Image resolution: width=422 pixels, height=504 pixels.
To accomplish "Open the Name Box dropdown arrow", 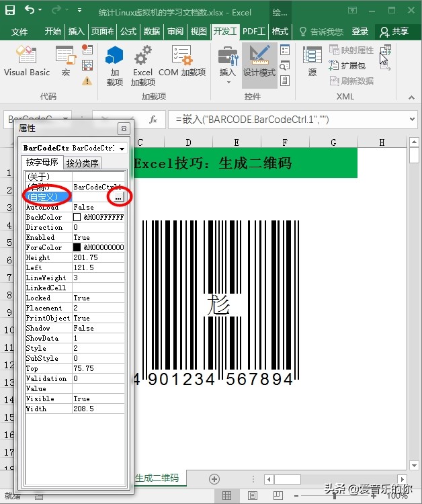I will 66,118.
